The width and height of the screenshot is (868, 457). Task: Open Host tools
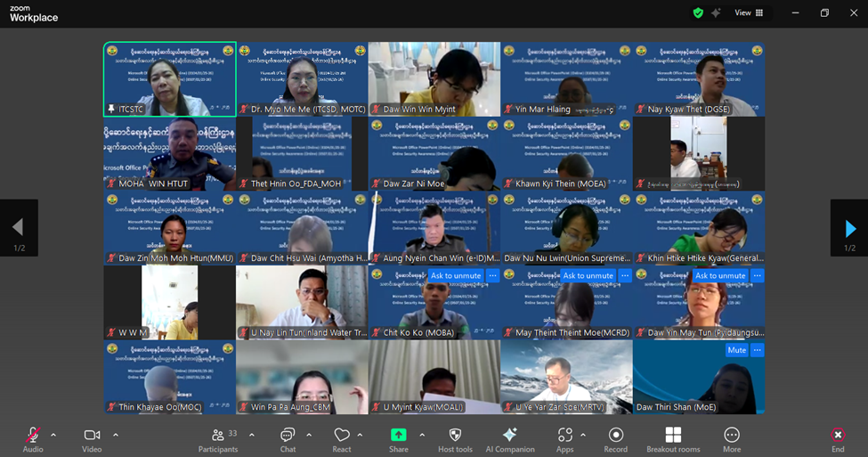pyautogui.click(x=455, y=436)
